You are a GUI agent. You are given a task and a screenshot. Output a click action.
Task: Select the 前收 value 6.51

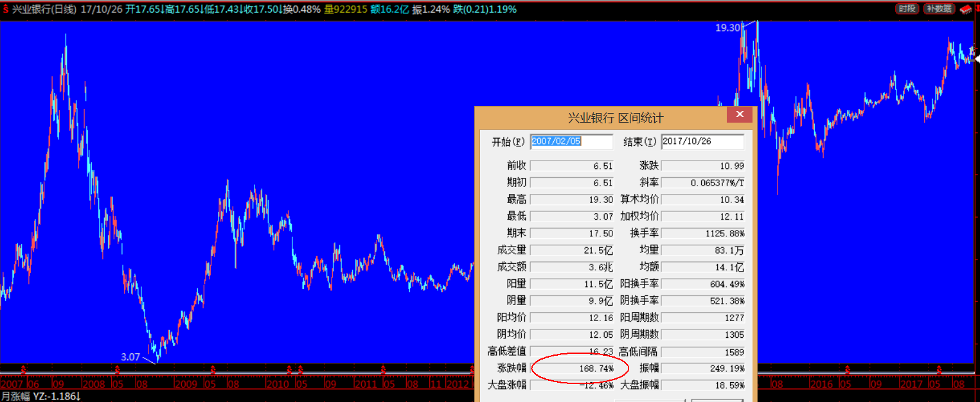pos(572,166)
